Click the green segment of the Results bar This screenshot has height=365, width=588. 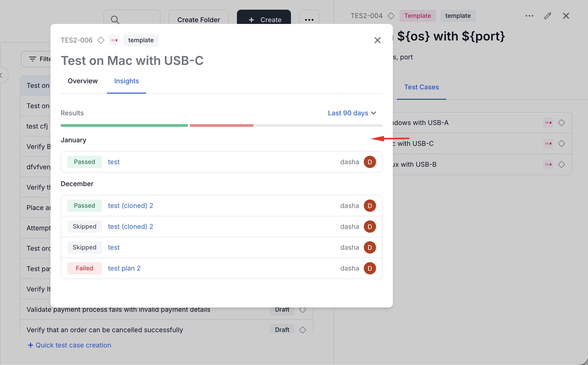(x=124, y=125)
